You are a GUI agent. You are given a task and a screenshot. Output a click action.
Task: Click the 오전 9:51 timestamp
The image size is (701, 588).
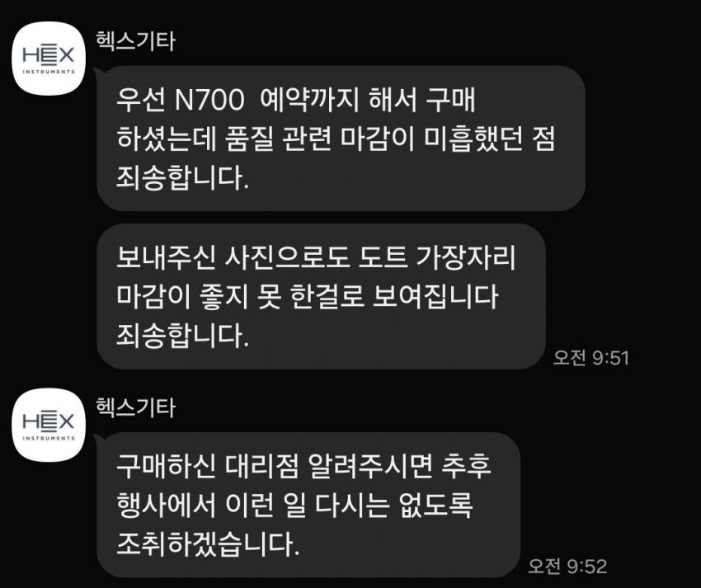[590, 358]
